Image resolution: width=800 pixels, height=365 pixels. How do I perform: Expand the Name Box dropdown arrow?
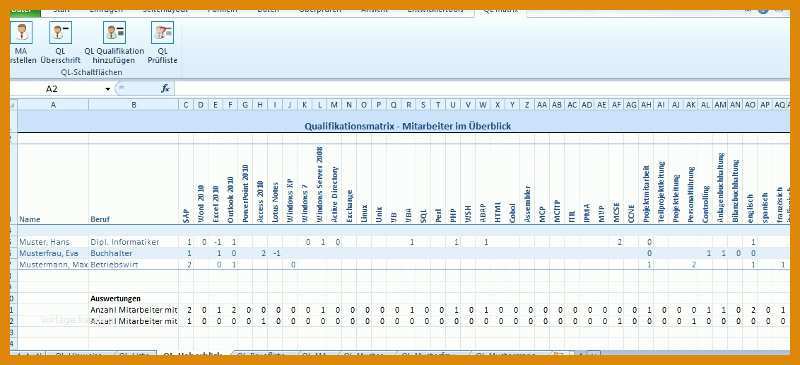click(x=108, y=89)
